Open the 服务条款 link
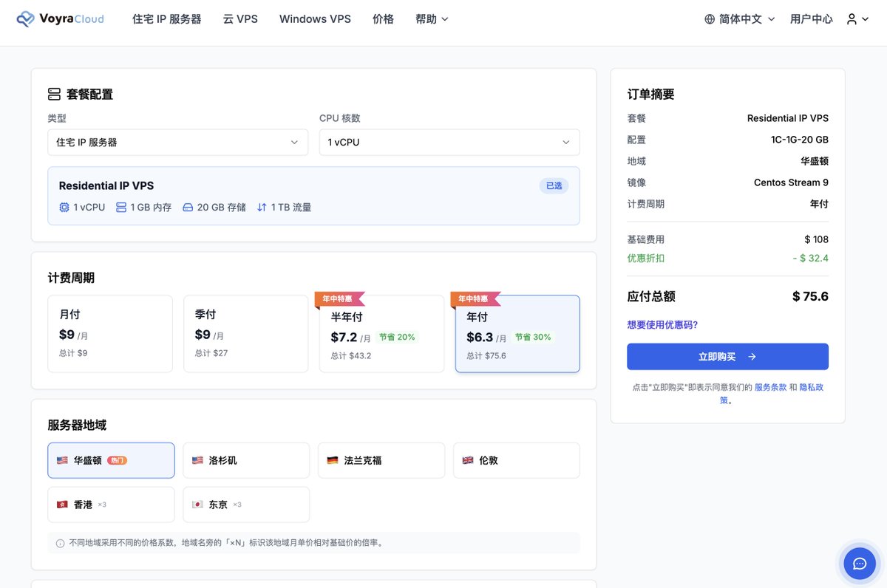The height and width of the screenshot is (588, 887). coord(770,387)
